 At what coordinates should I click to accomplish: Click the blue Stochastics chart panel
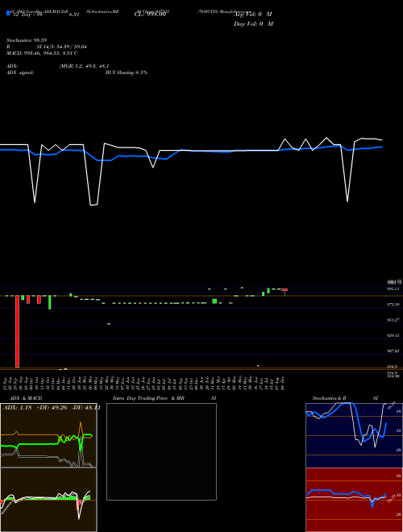coord(354,435)
